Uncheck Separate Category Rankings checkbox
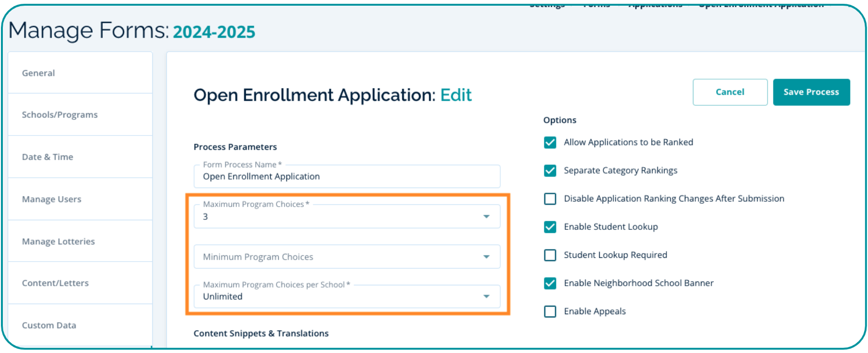The width and height of the screenshot is (868, 353). point(550,171)
